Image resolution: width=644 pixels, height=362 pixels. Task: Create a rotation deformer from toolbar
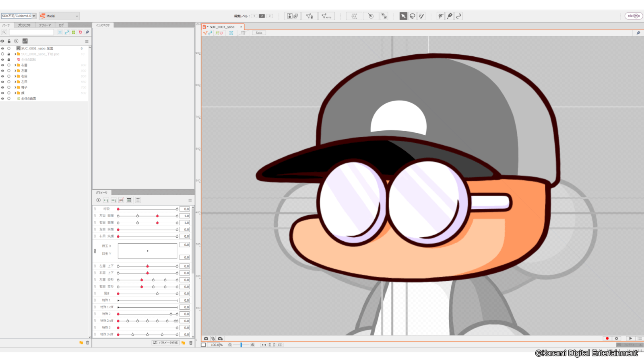point(371,16)
